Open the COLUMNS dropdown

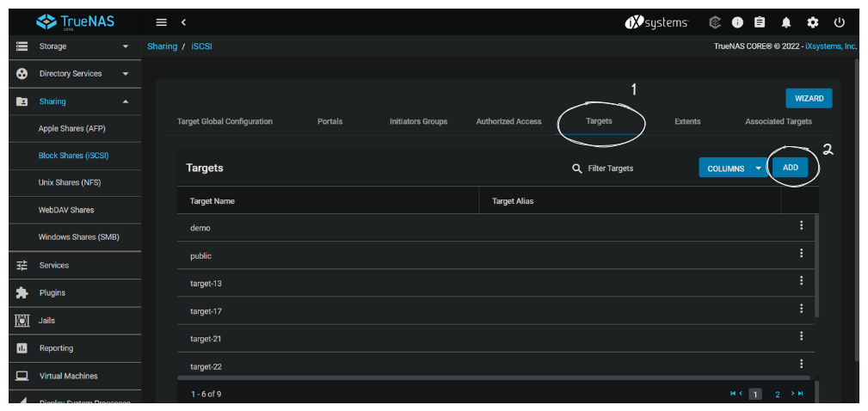click(732, 169)
